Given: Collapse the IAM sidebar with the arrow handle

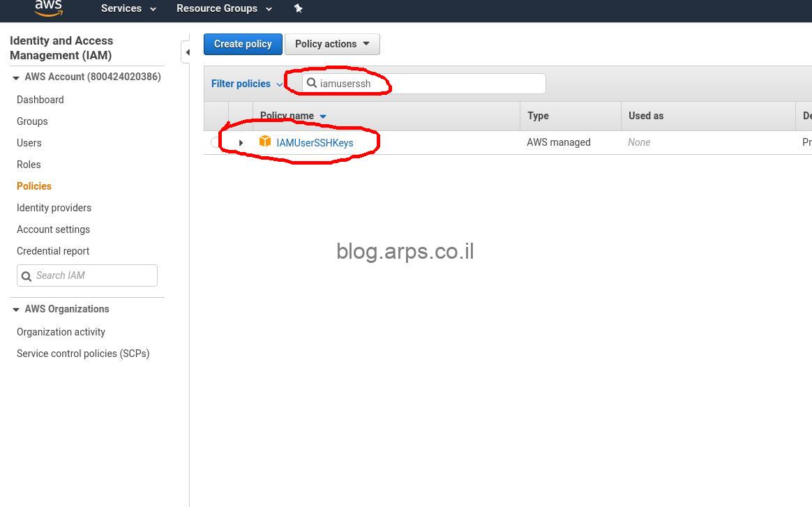Looking at the screenshot, I should point(186,52).
